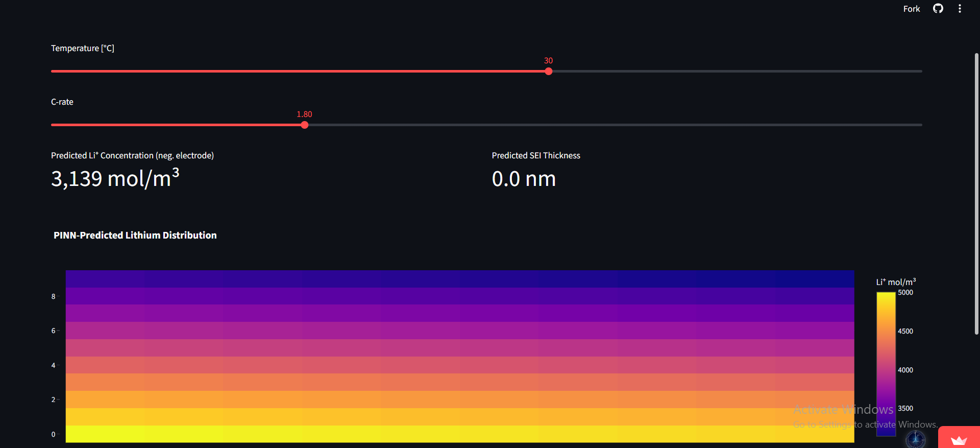Click the page vertical scrollbar

pyautogui.click(x=976, y=194)
